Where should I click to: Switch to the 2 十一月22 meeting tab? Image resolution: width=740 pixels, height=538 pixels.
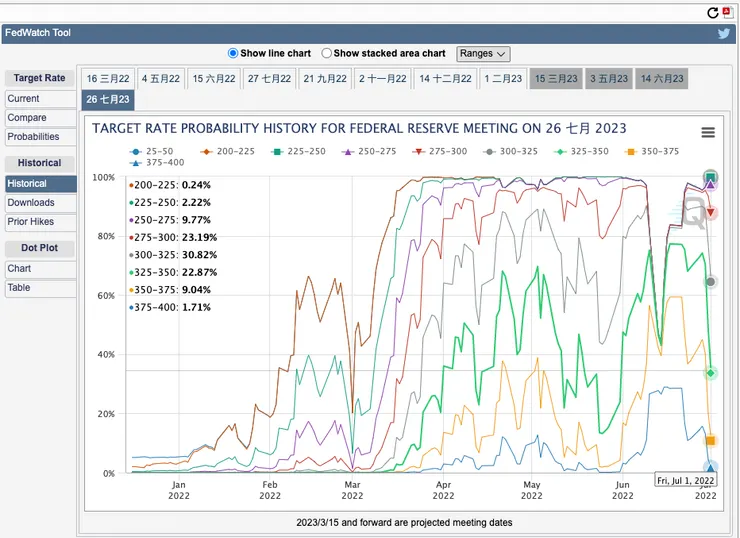[383, 79]
